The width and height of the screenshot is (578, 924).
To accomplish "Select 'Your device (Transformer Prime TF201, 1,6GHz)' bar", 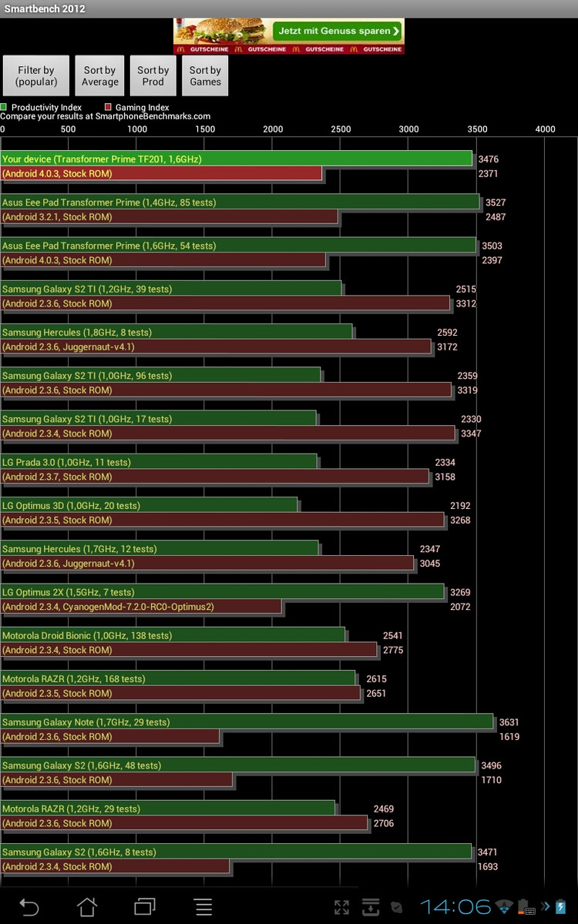I will 237,159.
